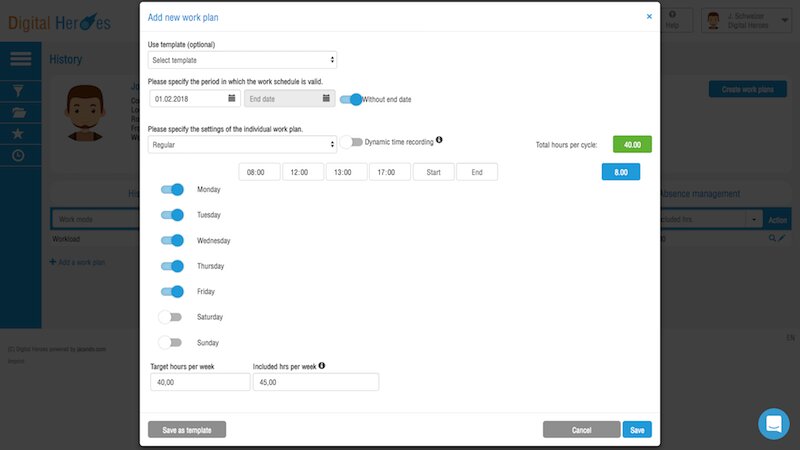Click the info icon beside Dynamic time recording
The image size is (800, 450).
[439, 140]
